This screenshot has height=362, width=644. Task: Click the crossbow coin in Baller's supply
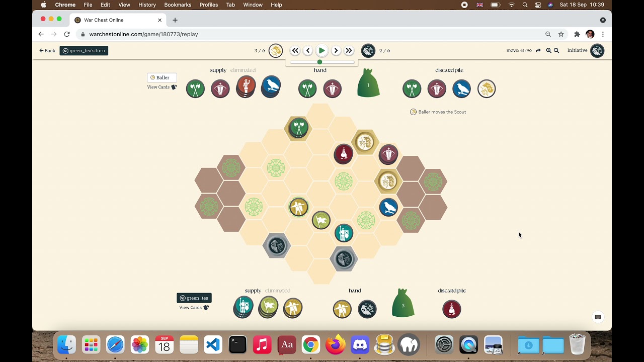point(220,89)
